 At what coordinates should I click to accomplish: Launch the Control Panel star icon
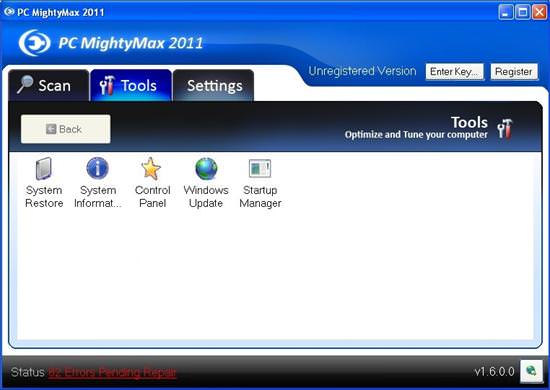coord(151,168)
